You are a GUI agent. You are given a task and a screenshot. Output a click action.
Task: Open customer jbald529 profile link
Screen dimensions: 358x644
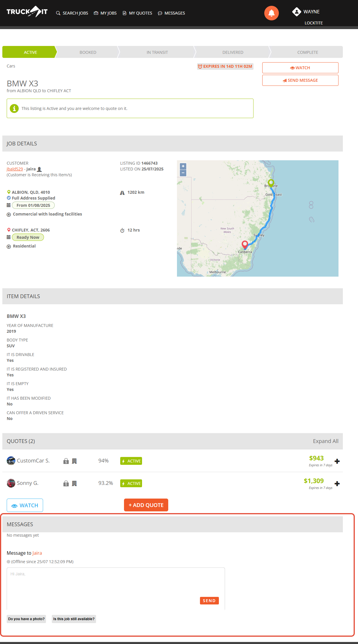[15, 169]
